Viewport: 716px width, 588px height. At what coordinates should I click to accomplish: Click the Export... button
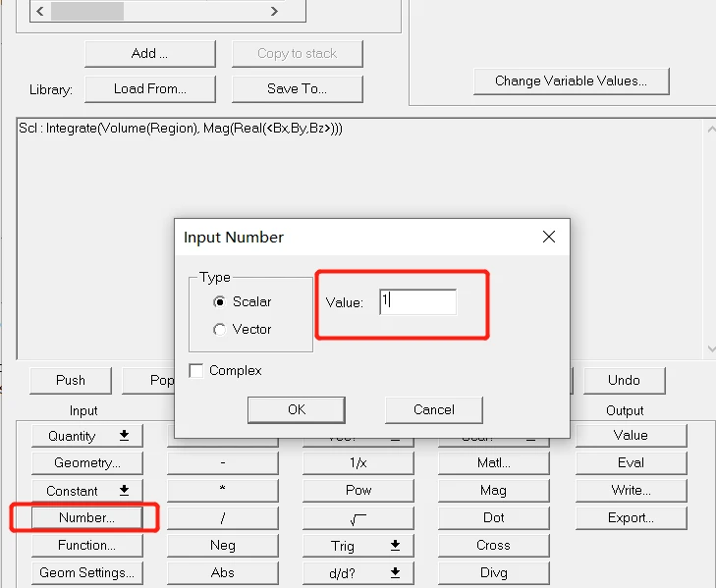[x=632, y=517]
